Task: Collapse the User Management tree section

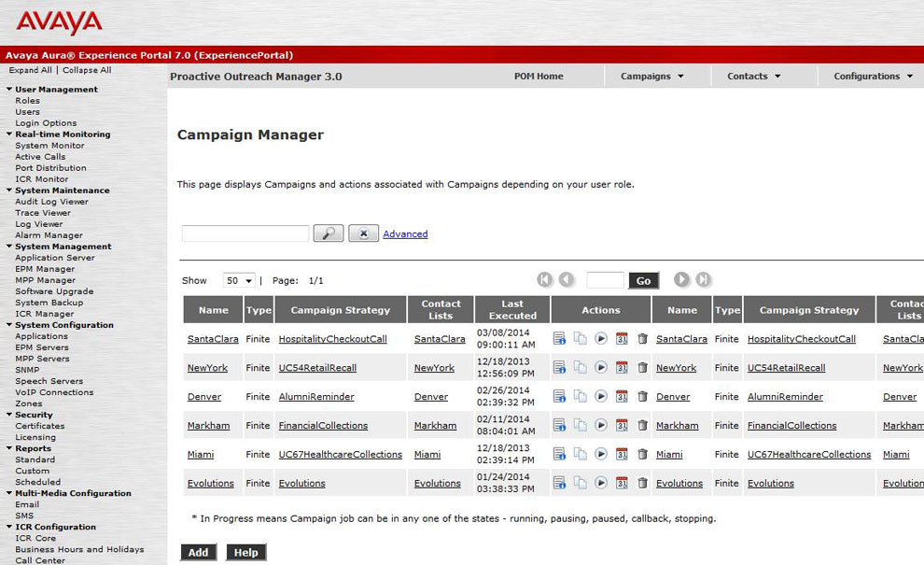Action: (x=9, y=89)
